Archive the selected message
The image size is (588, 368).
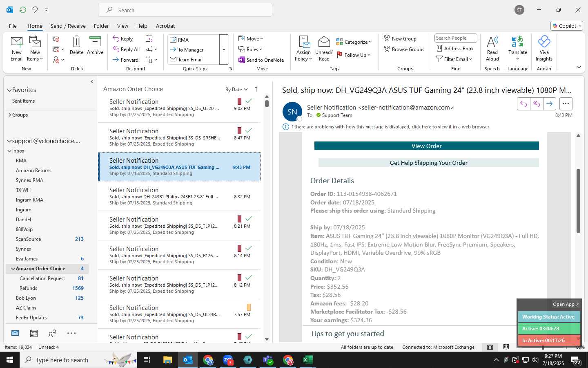coord(95,45)
